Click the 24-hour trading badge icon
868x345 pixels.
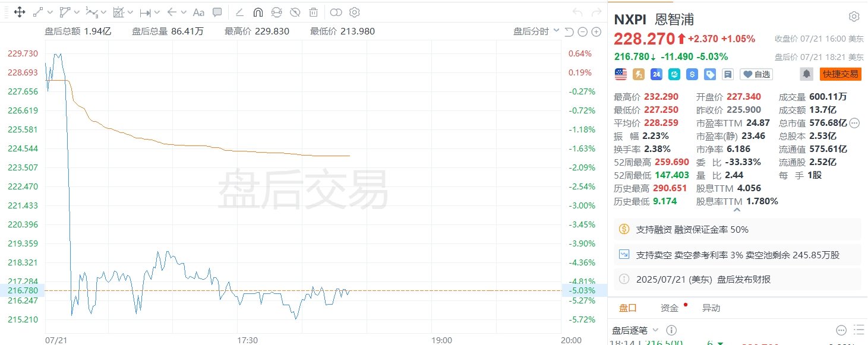[x=656, y=74]
